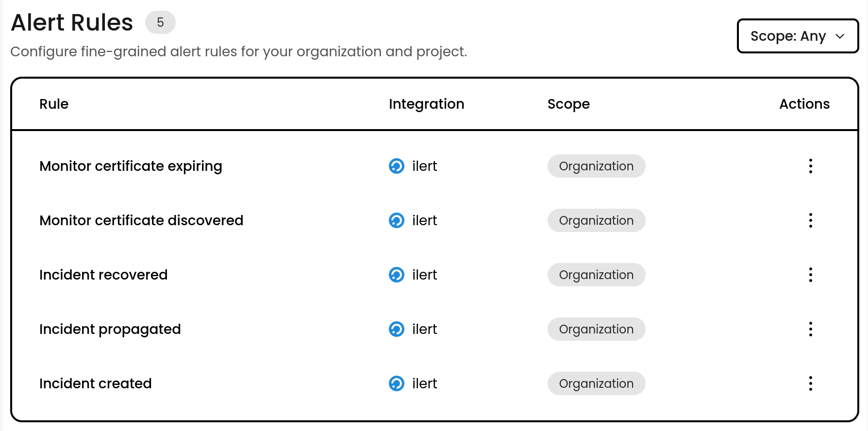This screenshot has width=868, height=431.
Task: Click the alert rules count badge
Action: click(x=160, y=22)
